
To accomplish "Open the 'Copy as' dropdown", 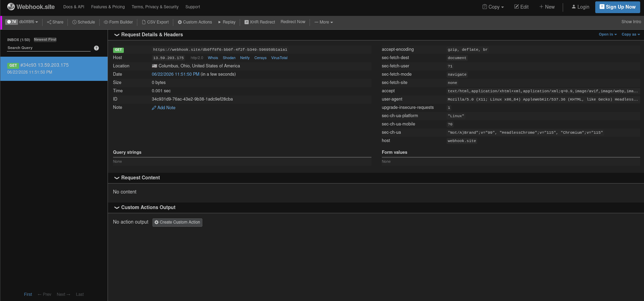I will pos(631,35).
